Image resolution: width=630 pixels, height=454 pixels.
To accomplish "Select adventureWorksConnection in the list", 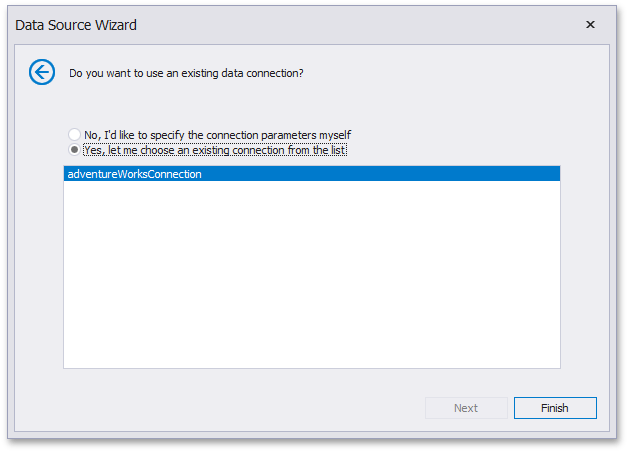I will [x=312, y=174].
